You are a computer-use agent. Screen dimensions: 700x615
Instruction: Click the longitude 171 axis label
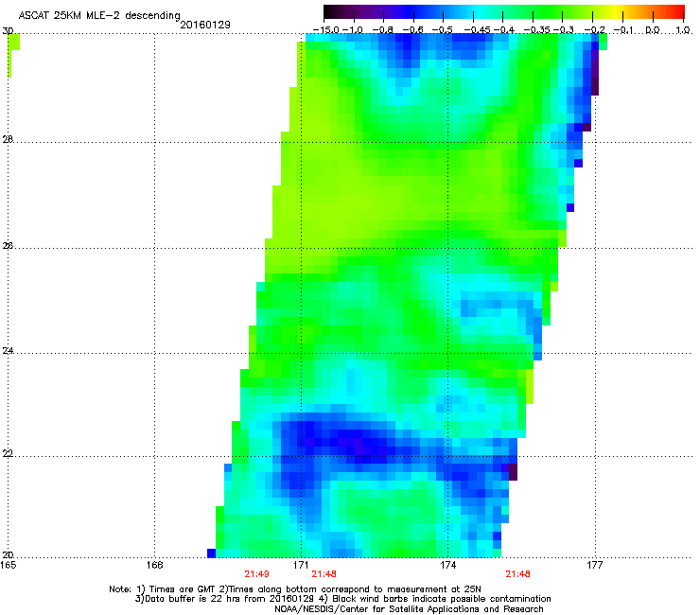(x=301, y=565)
